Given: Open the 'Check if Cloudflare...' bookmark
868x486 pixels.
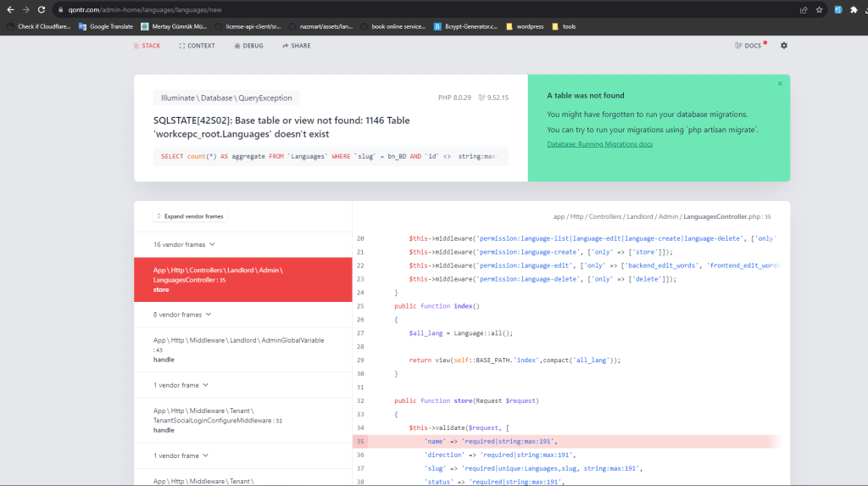Looking at the screenshot, I should pos(38,26).
